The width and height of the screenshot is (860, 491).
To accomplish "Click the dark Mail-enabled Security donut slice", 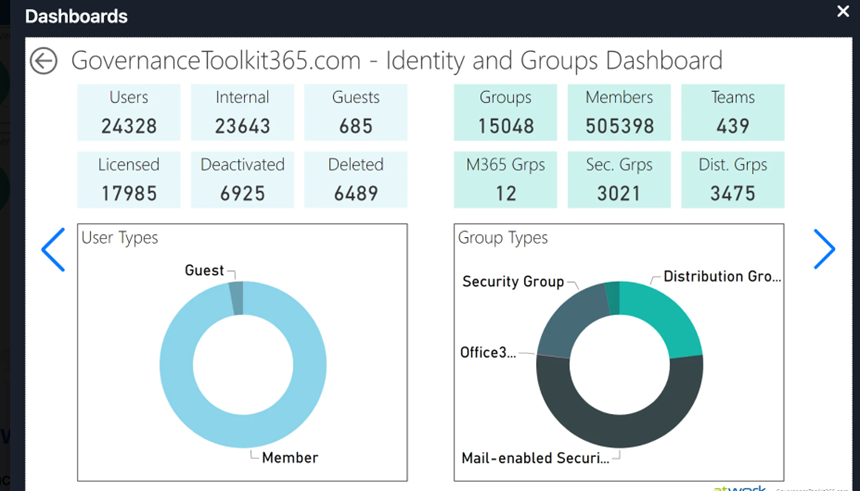I will tap(620, 431).
